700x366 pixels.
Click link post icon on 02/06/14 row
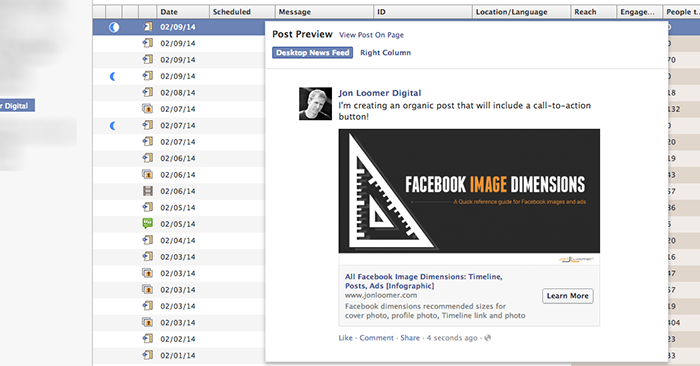pos(147,158)
